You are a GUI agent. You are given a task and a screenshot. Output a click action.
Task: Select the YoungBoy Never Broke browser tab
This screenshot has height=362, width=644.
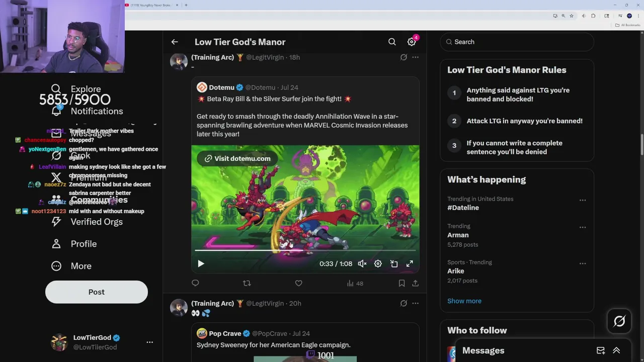point(151,5)
